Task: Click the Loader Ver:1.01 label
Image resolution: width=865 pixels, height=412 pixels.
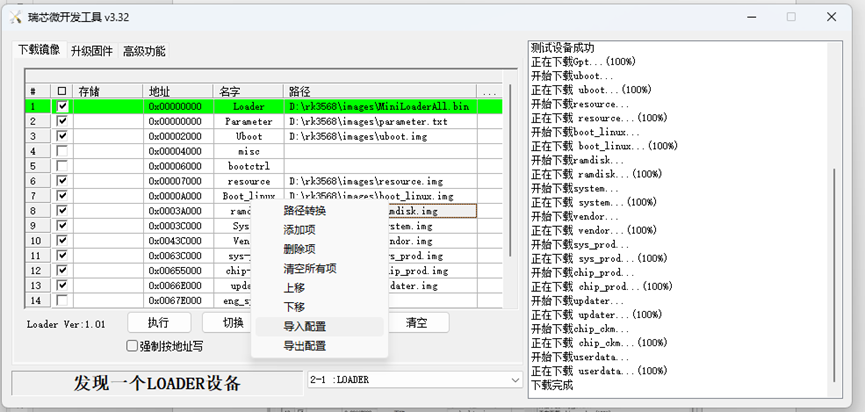Action: point(66,324)
